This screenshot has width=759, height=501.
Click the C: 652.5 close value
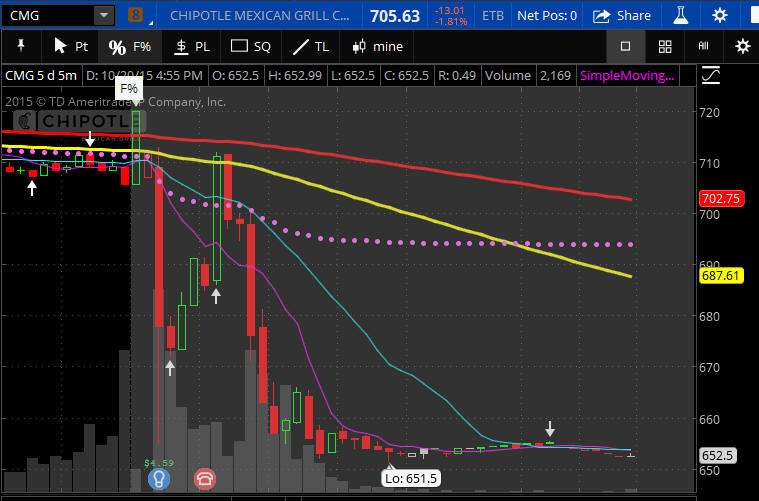point(406,76)
